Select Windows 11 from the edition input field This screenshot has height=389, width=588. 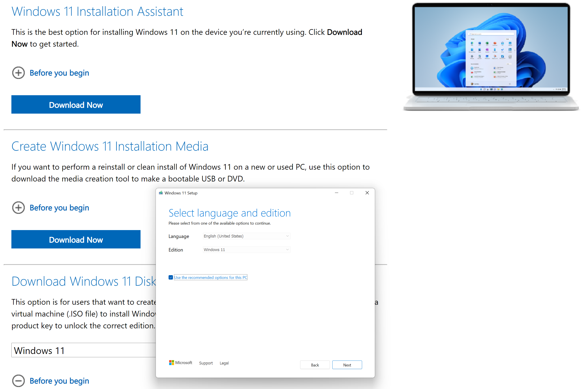pyautogui.click(x=246, y=250)
